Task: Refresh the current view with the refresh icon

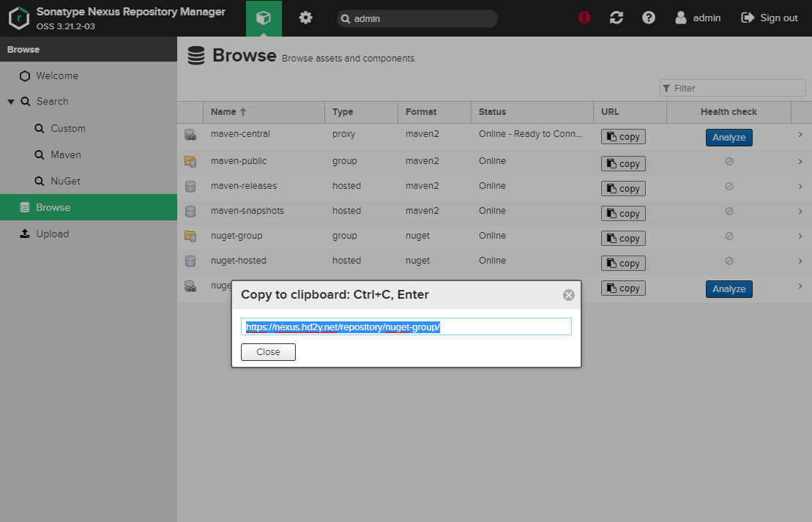Action: tap(617, 18)
